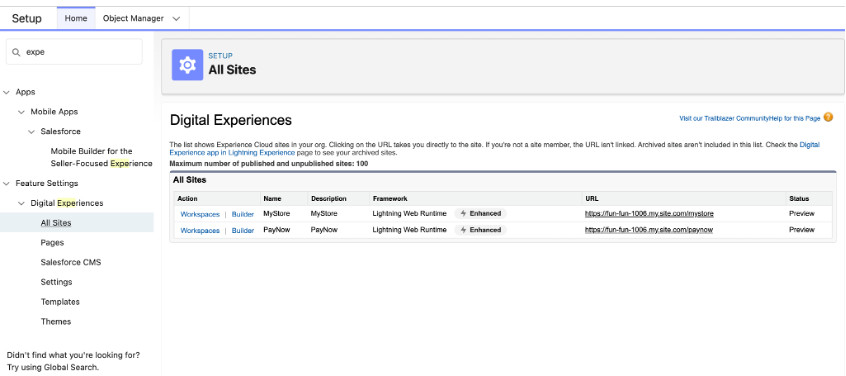Click the MyStore name cell
The height and width of the screenshot is (376, 846).
pos(276,214)
